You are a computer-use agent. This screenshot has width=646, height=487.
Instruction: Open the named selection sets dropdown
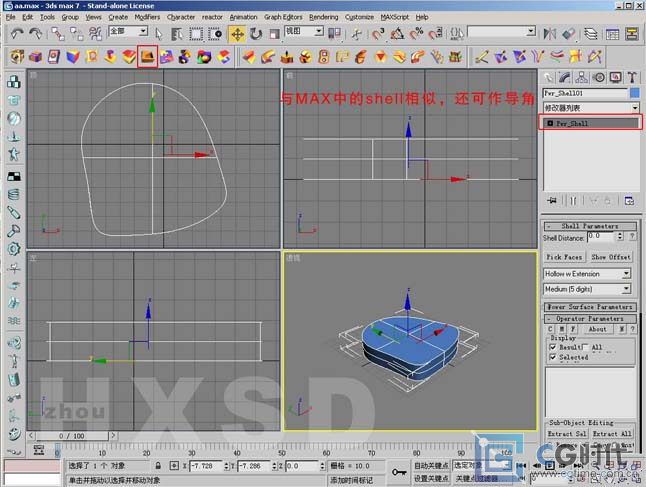502,31
